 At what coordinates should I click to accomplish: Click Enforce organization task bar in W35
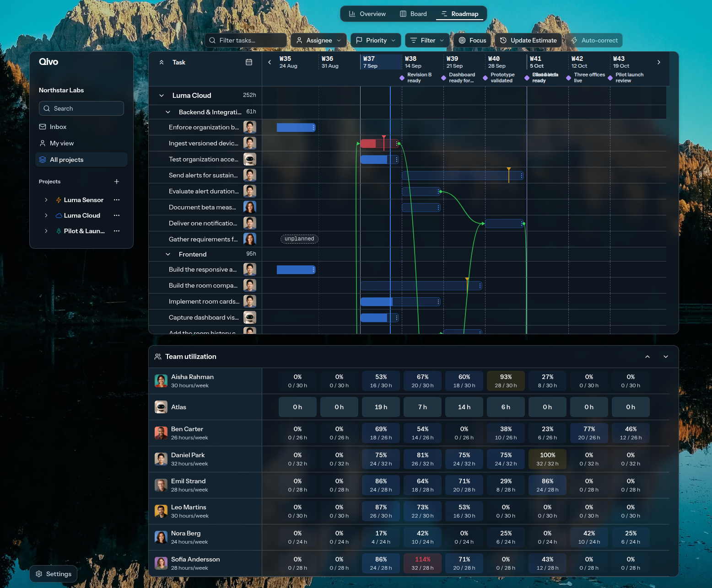(x=296, y=128)
